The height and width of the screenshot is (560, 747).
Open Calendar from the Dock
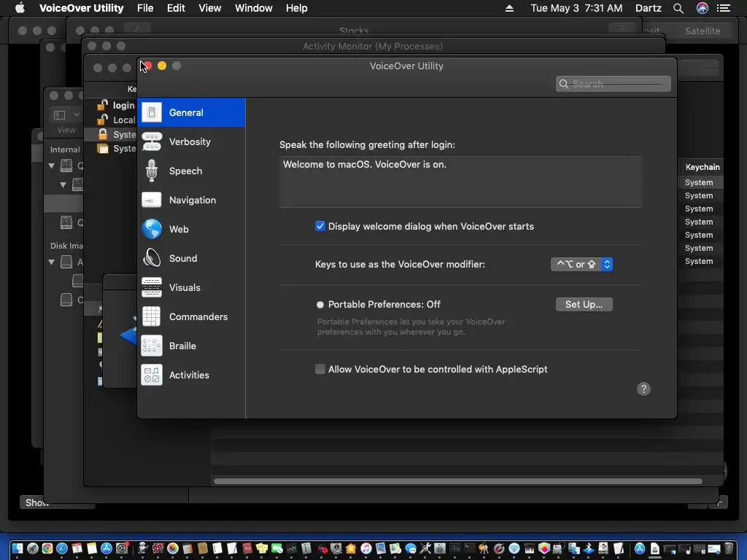pyautogui.click(x=77, y=548)
